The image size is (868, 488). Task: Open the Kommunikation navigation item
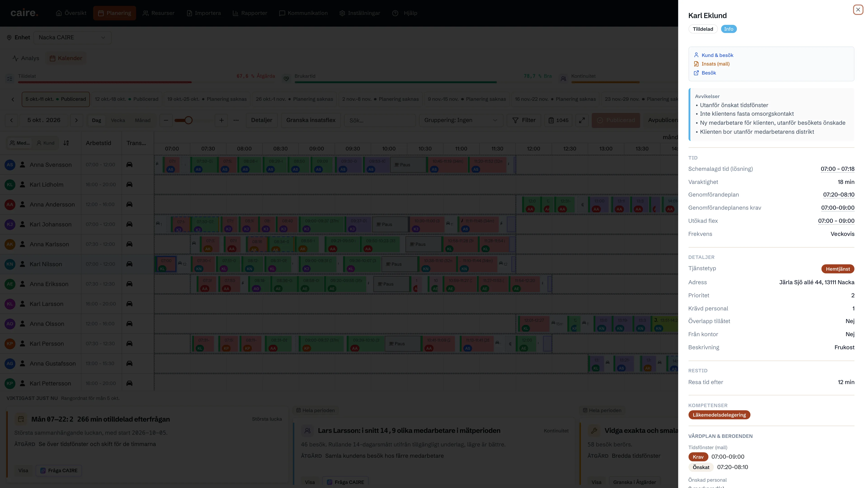tap(303, 13)
